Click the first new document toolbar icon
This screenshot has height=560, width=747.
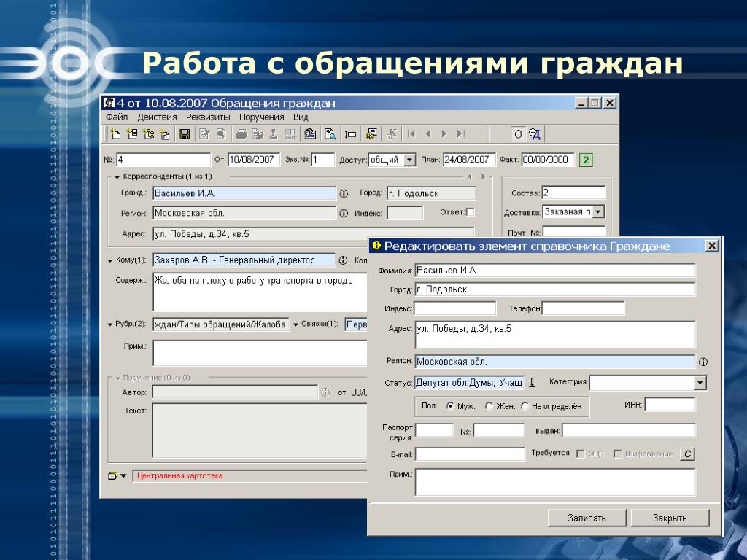[x=115, y=134]
